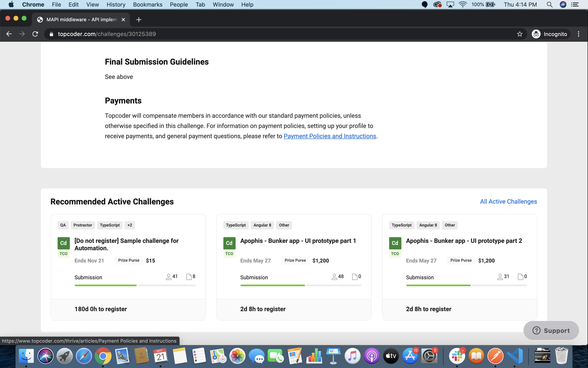Click '180d 0h to register' text
The image size is (588, 368).
[x=101, y=309]
